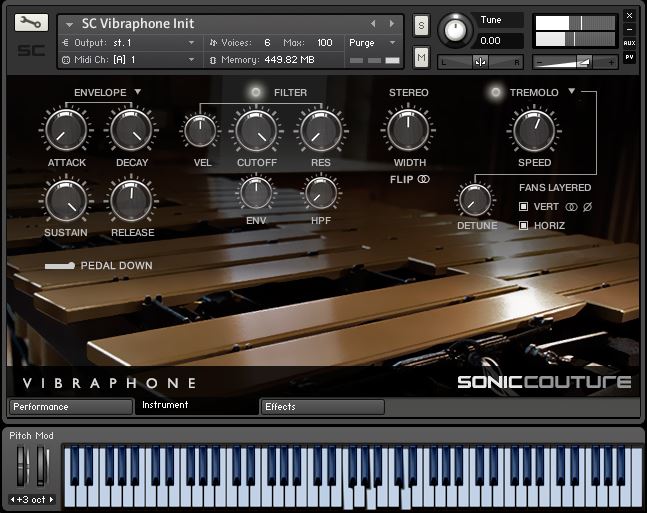Mute the instrument with M button
Screen dimensions: 647x513
click(x=421, y=57)
